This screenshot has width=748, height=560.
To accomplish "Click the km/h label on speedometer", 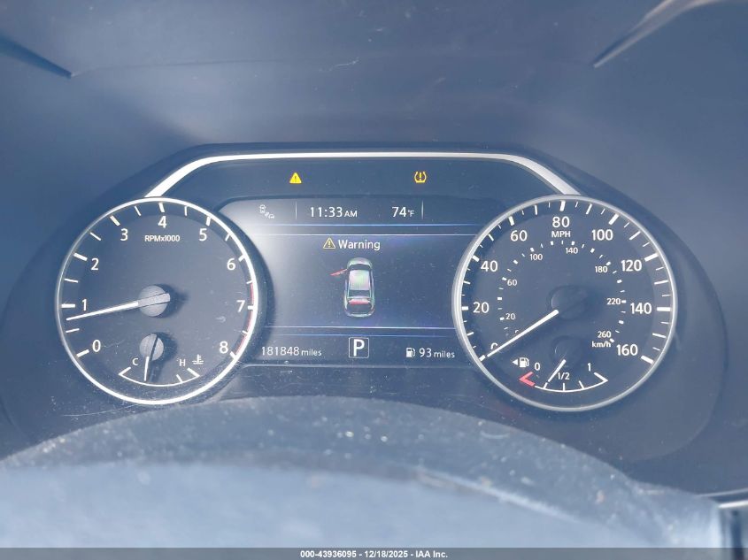I will (x=601, y=344).
